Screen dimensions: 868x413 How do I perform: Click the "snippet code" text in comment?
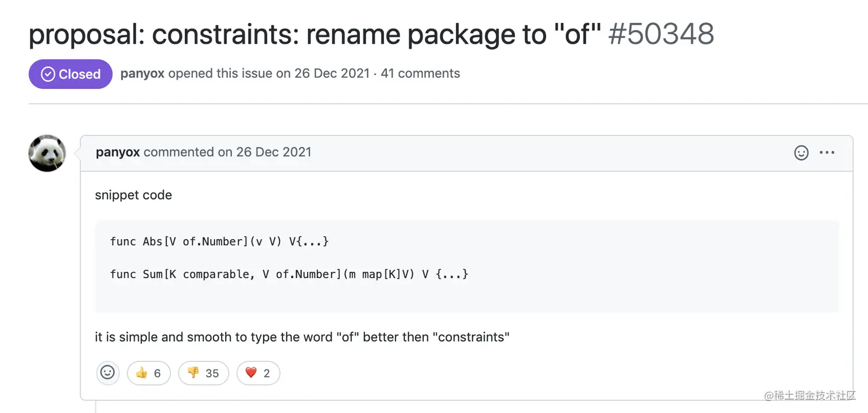click(x=133, y=195)
